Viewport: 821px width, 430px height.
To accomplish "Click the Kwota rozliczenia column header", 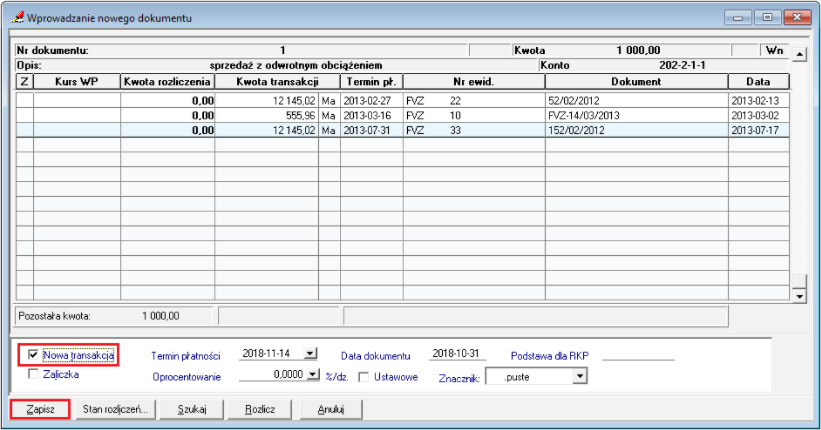I will click(x=168, y=82).
